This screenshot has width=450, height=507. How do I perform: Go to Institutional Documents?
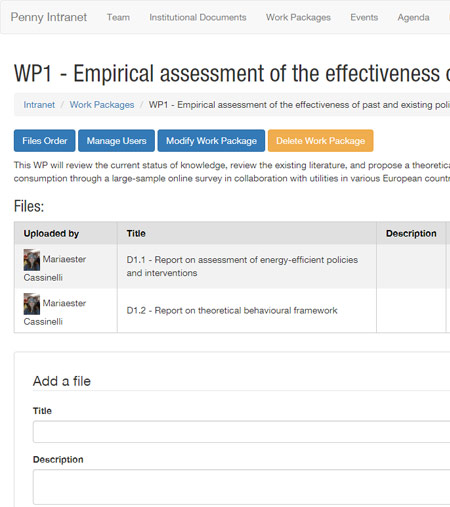click(198, 17)
